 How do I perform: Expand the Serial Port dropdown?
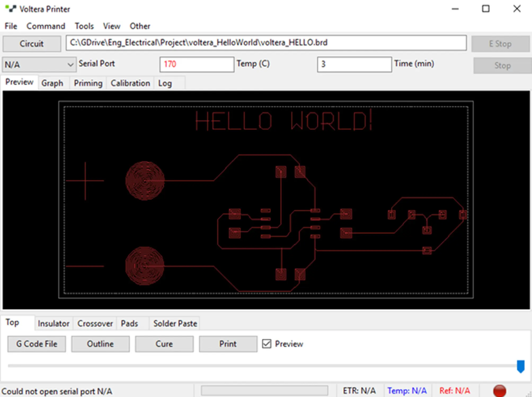point(70,65)
